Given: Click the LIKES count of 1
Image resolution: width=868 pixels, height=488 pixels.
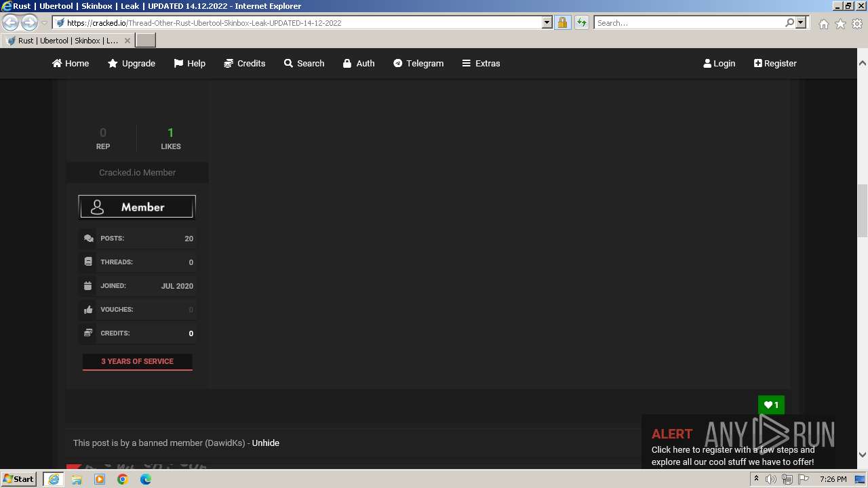Looking at the screenshot, I should [171, 133].
